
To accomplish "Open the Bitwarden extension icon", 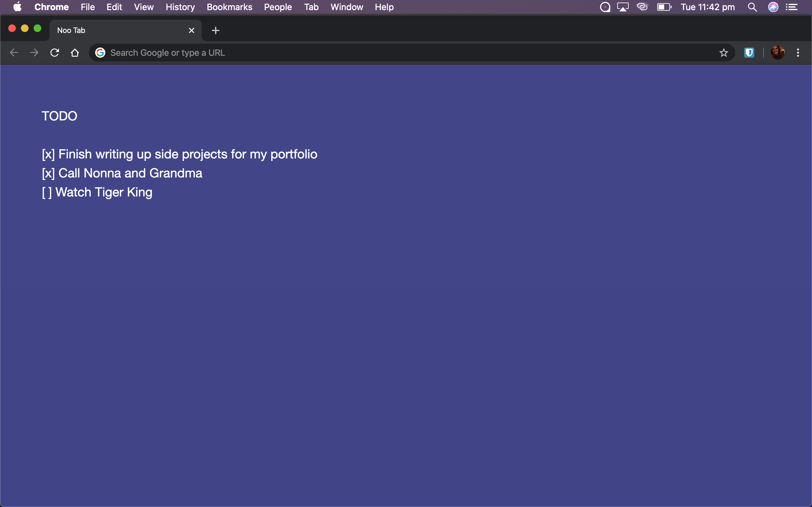I will click(749, 53).
